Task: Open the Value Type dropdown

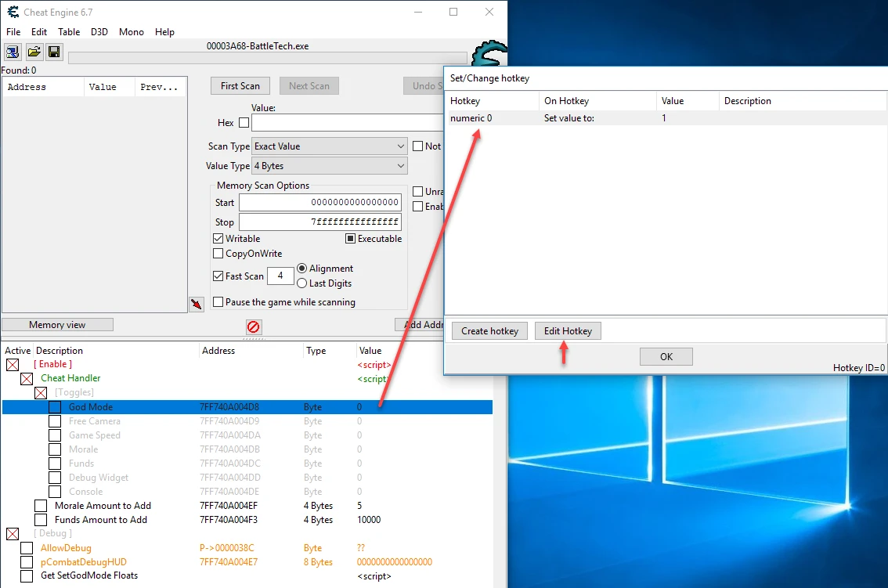Action: point(329,166)
